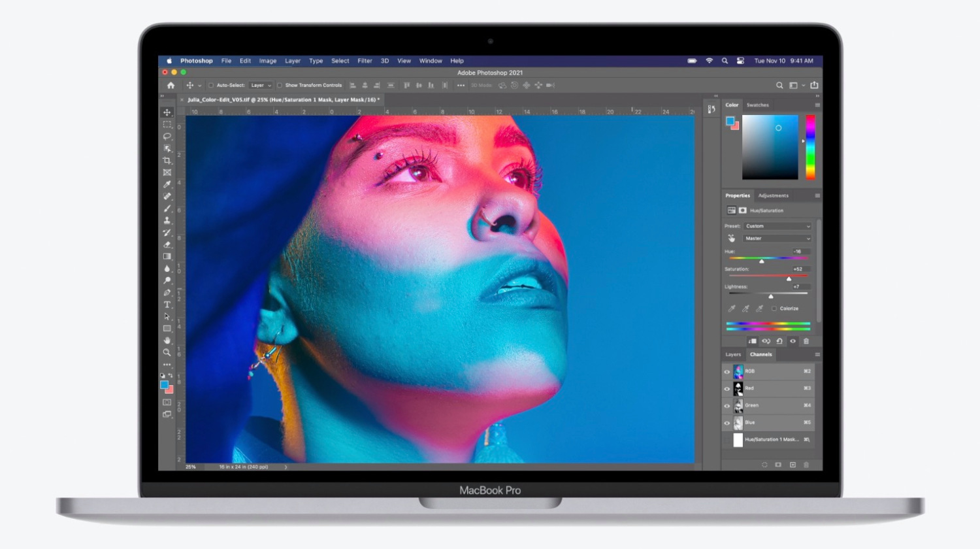
Task: Select the Spot Healing Brush tool
Action: pyautogui.click(x=167, y=196)
